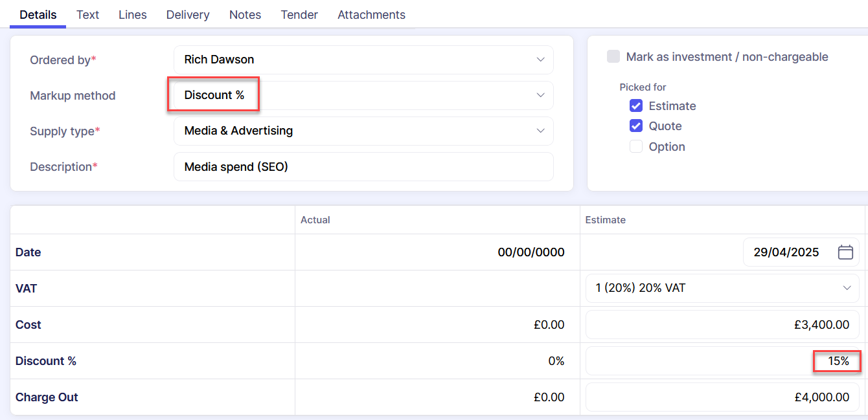This screenshot has width=868, height=420.
Task: Edit the estimate Discount % field
Action: pos(722,361)
